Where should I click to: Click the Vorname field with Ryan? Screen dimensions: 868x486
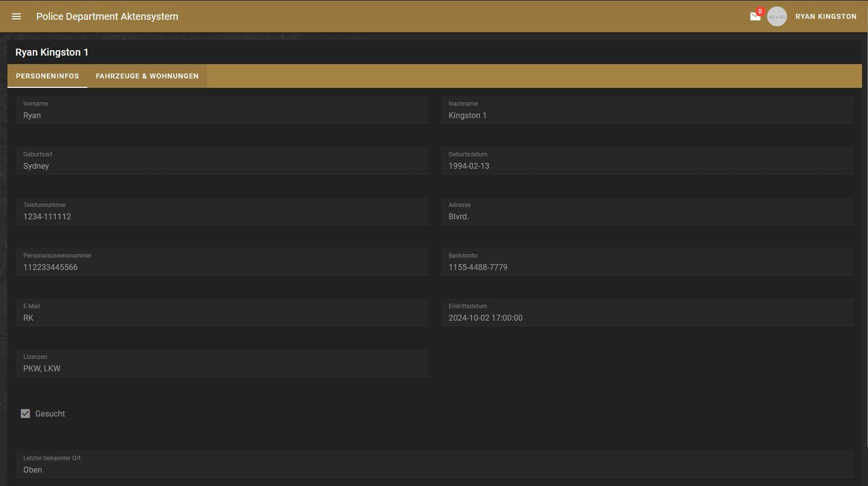[222, 110]
